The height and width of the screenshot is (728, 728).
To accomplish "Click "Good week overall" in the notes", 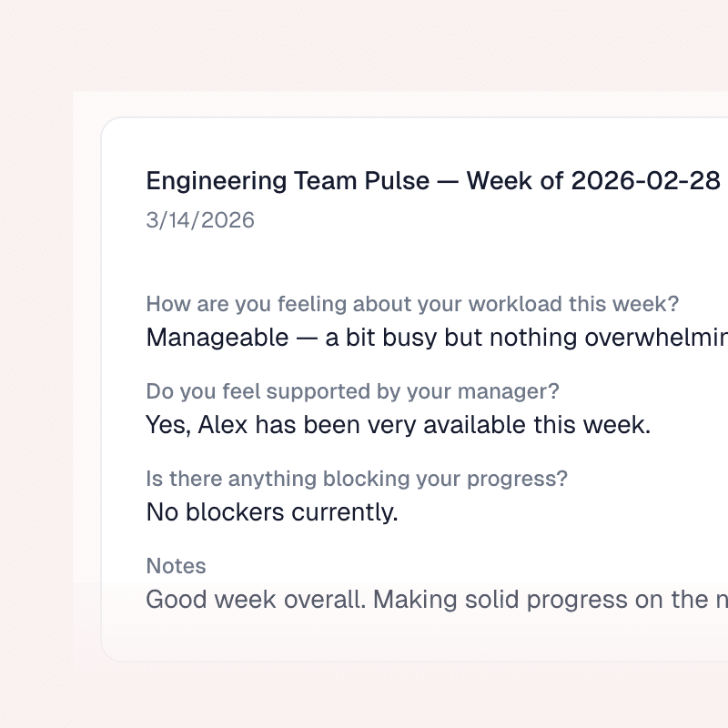I will coord(255,600).
